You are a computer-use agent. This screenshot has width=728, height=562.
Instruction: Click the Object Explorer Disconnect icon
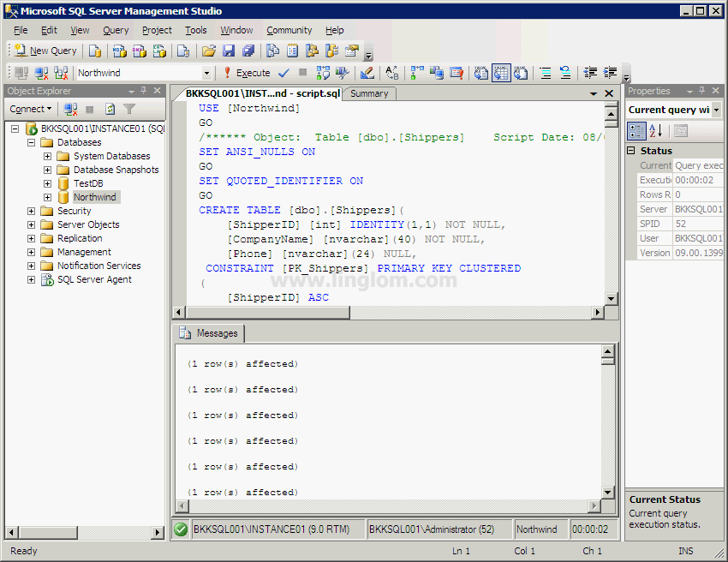click(x=70, y=109)
